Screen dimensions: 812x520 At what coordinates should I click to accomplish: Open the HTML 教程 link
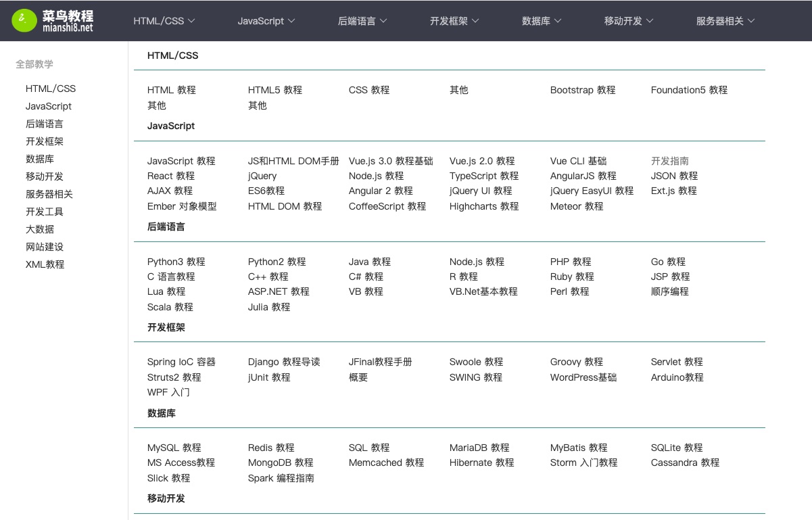(172, 90)
